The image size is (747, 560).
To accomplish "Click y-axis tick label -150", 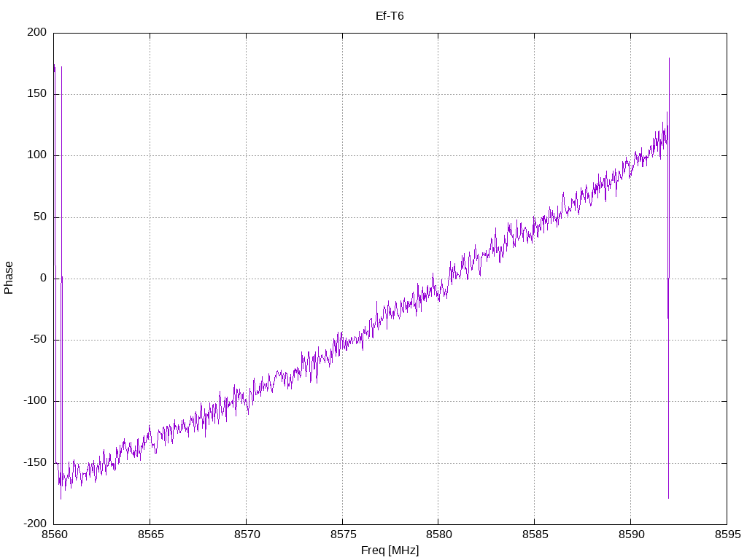I will (35, 462).
